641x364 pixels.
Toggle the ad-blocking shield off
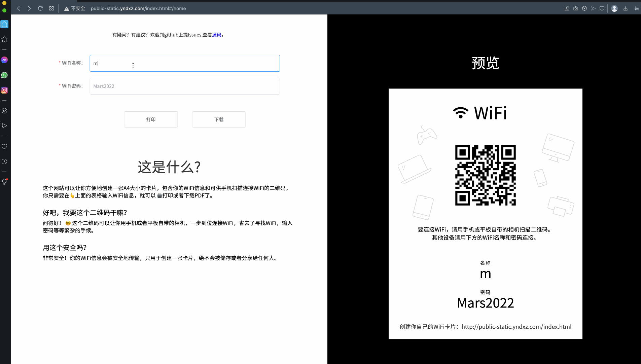pyautogui.click(x=585, y=8)
